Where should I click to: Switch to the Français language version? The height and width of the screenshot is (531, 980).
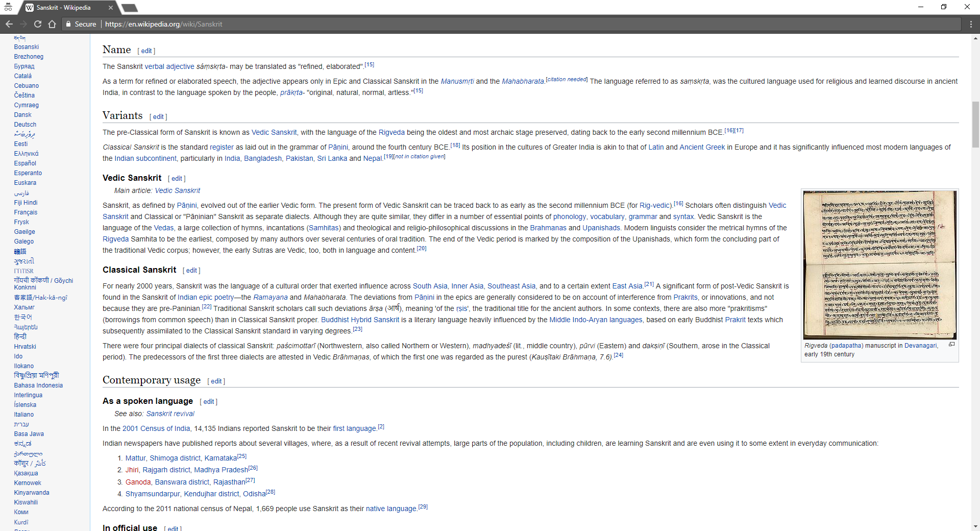click(x=26, y=212)
